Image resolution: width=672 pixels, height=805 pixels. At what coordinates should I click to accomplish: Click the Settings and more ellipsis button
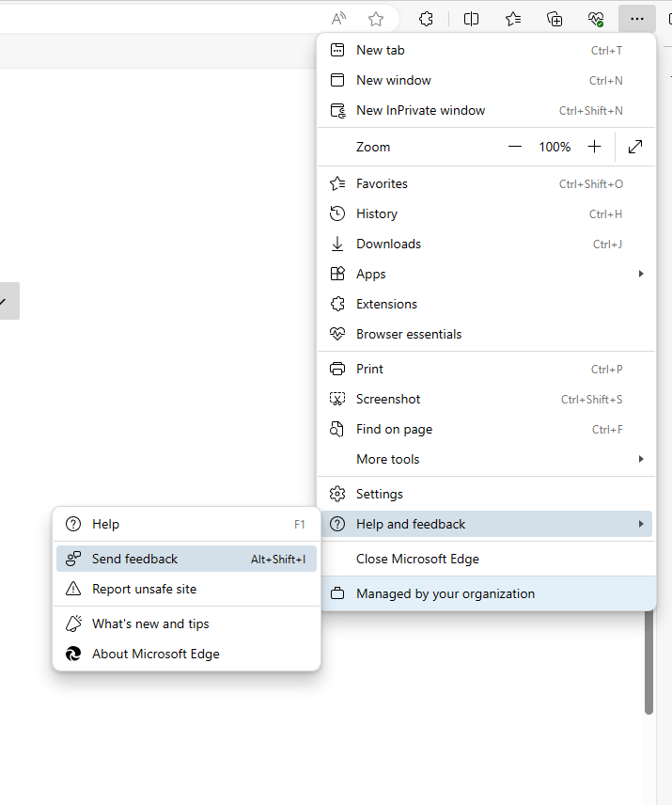(x=637, y=19)
